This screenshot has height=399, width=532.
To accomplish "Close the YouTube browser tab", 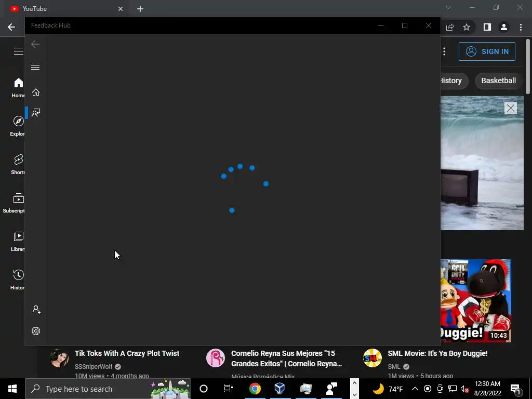I will point(121,9).
